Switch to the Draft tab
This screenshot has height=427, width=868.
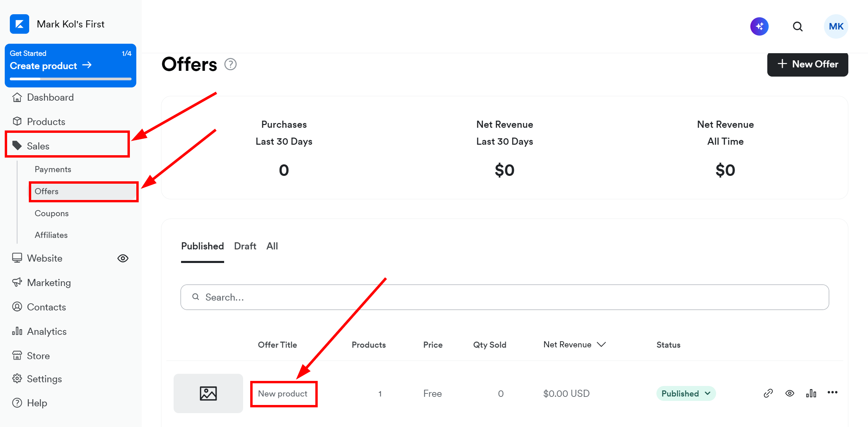(245, 246)
